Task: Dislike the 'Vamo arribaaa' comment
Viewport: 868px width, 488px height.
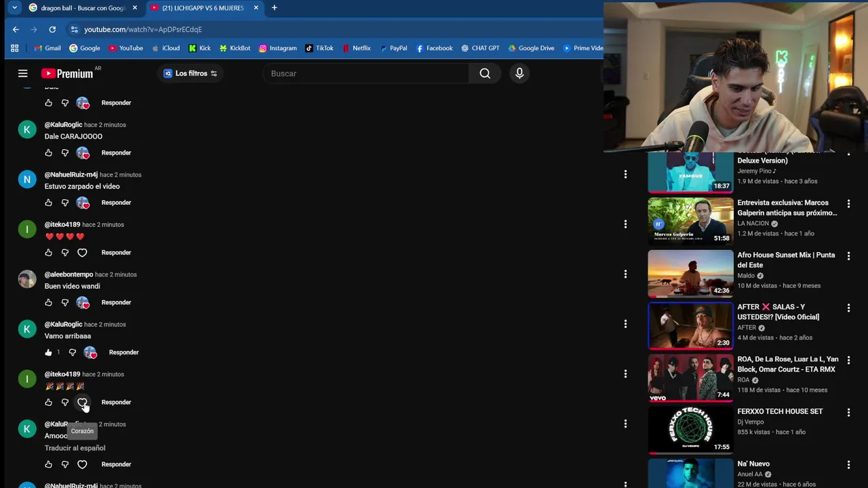Action: [x=73, y=352]
